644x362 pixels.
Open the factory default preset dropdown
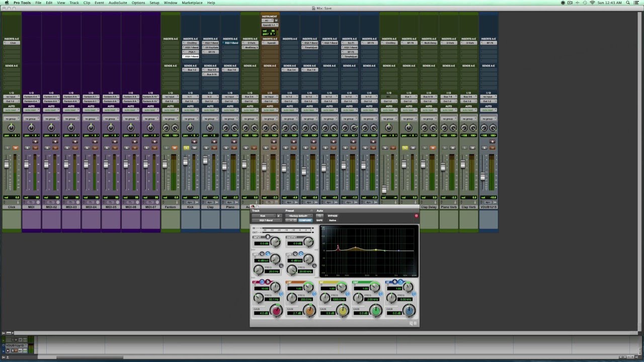[x=299, y=216]
